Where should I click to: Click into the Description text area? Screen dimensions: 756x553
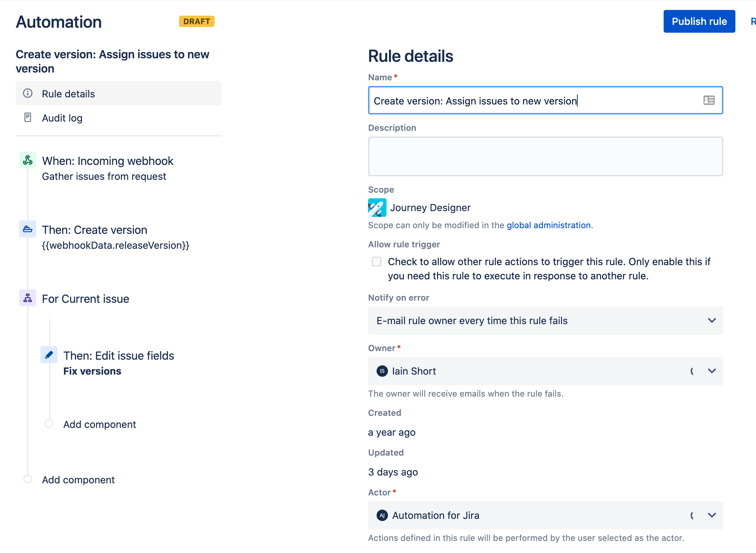point(546,156)
